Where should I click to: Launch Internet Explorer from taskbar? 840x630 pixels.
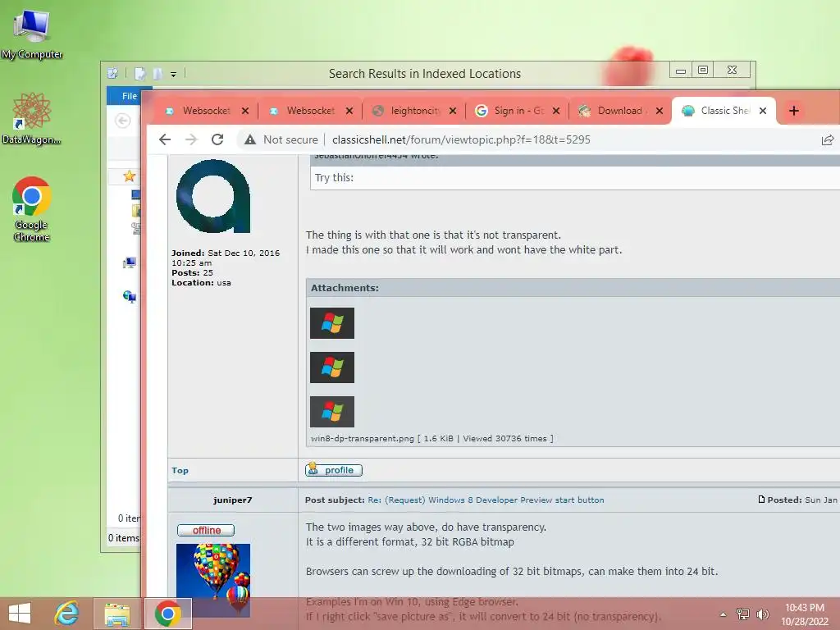(67, 614)
